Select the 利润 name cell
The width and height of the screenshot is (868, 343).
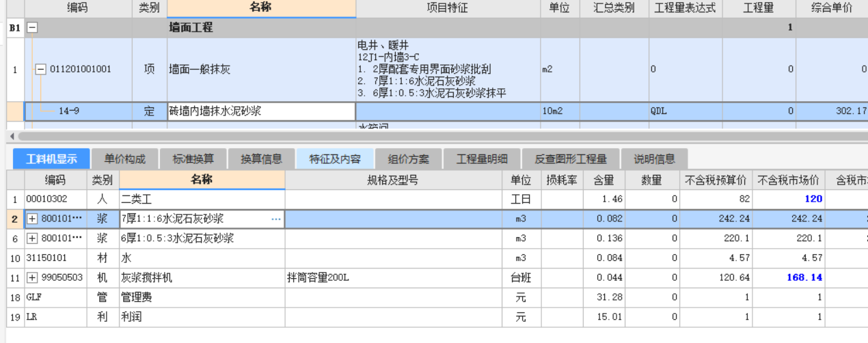(x=202, y=317)
